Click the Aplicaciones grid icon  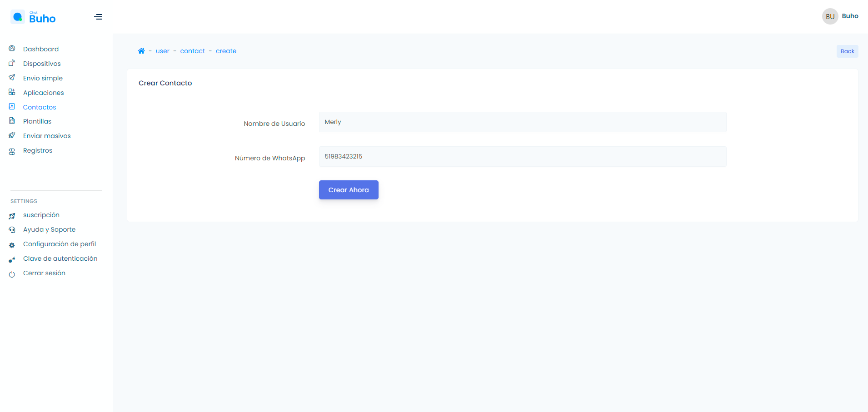(12, 92)
